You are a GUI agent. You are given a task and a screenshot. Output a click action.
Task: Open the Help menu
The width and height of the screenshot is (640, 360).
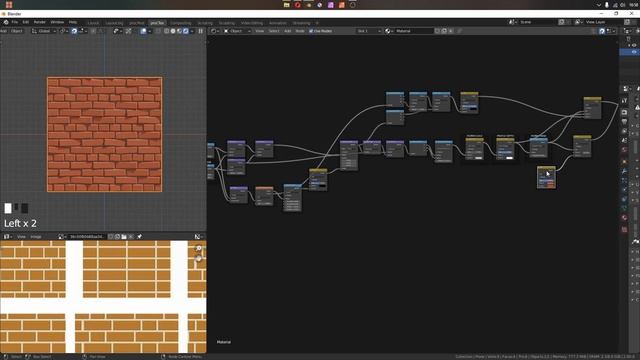point(73,22)
